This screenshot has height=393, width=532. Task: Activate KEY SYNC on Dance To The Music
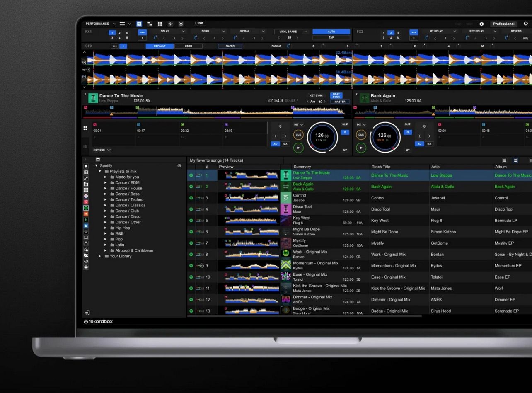316,95
